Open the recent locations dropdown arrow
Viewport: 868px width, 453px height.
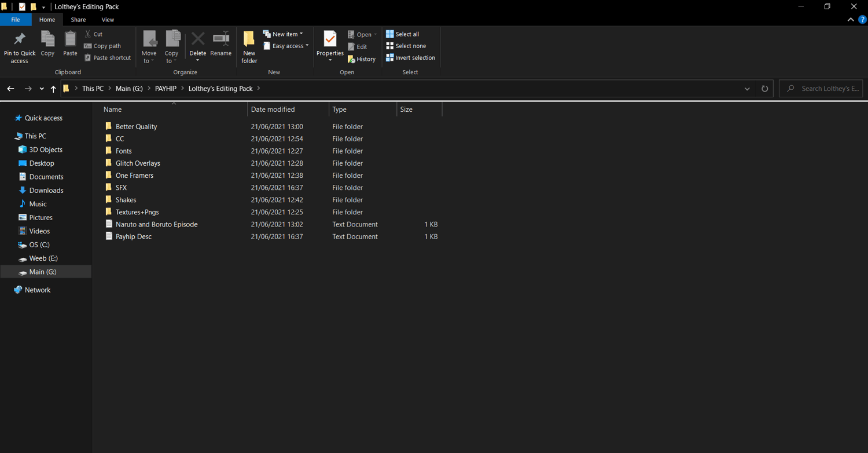click(x=42, y=89)
